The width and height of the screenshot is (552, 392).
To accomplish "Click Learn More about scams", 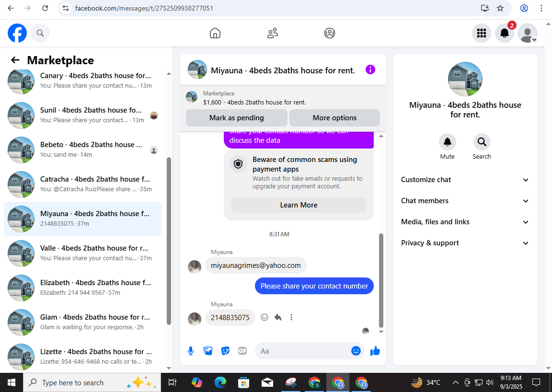I will coord(299,205).
